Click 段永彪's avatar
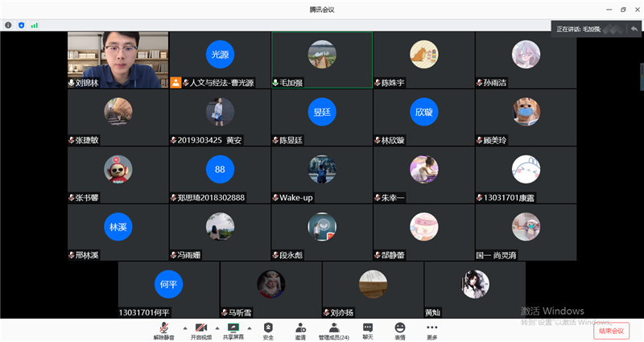The height and width of the screenshot is (342, 644). [x=322, y=227]
